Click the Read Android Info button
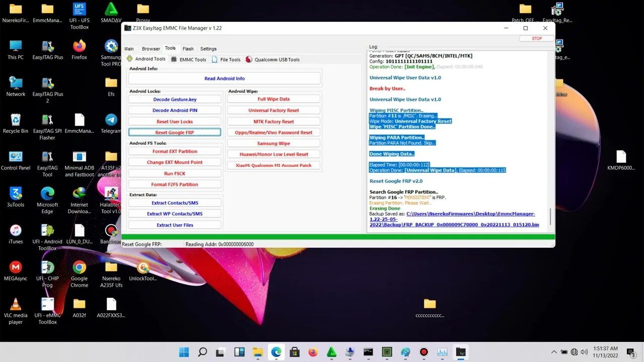This screenshot has height=362, width=644. (224, 78)
